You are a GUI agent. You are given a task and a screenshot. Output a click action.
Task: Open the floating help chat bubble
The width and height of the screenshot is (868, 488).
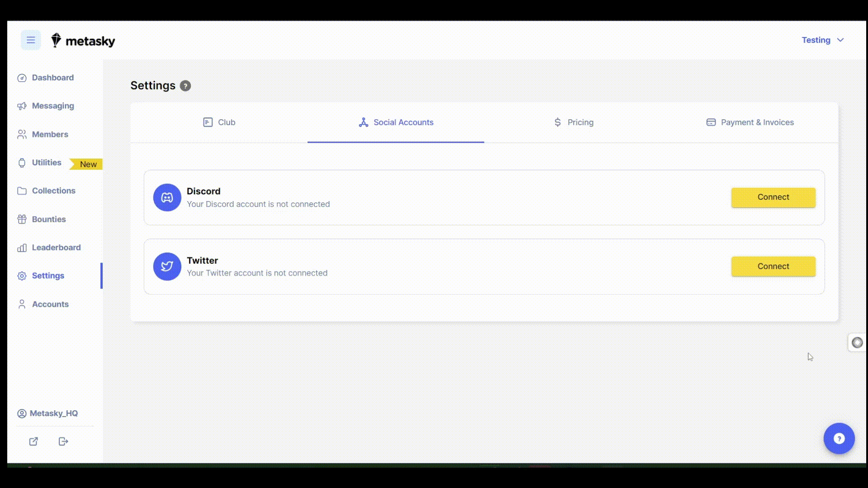(x=839, y=438)
